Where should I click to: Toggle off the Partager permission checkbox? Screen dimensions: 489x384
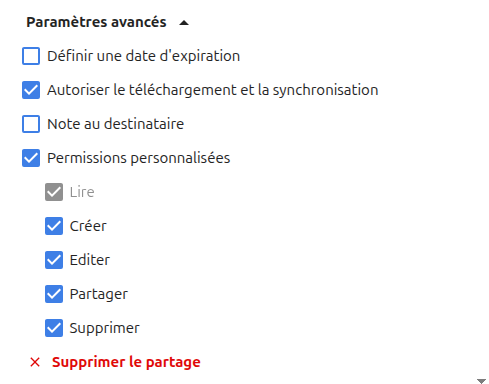tap(54, 294)
